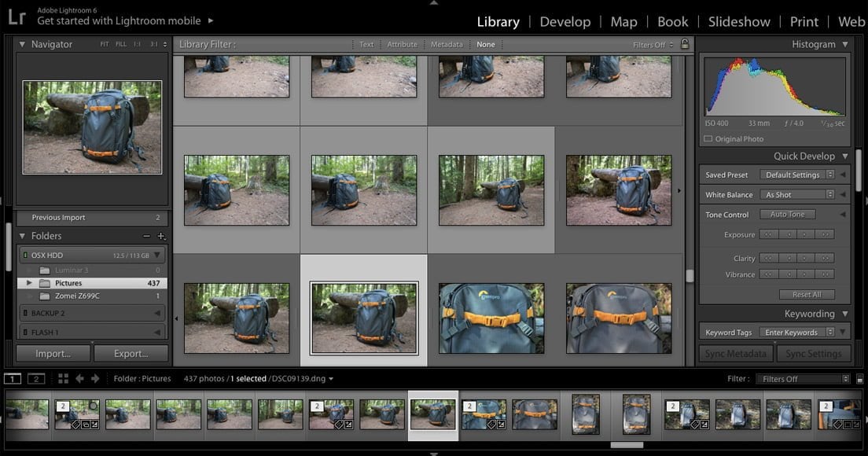Expand the FLASH 1 volume
The image size is (868, 456).
[157, 332]
